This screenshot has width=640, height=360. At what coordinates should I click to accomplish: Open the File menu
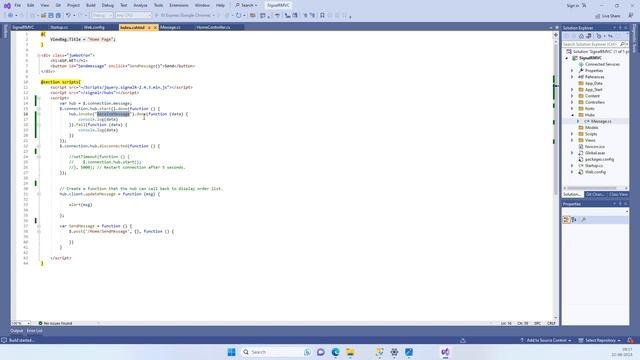18,5
